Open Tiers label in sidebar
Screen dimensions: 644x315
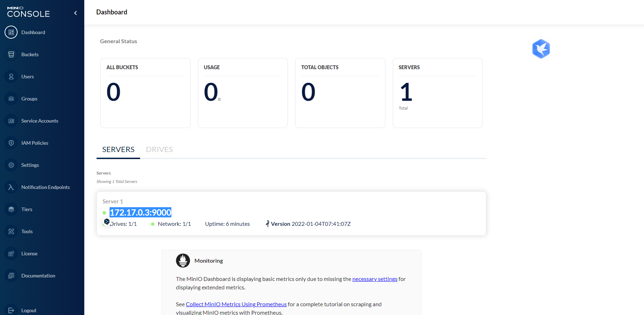pyautogui.click(x=27, y=209)
